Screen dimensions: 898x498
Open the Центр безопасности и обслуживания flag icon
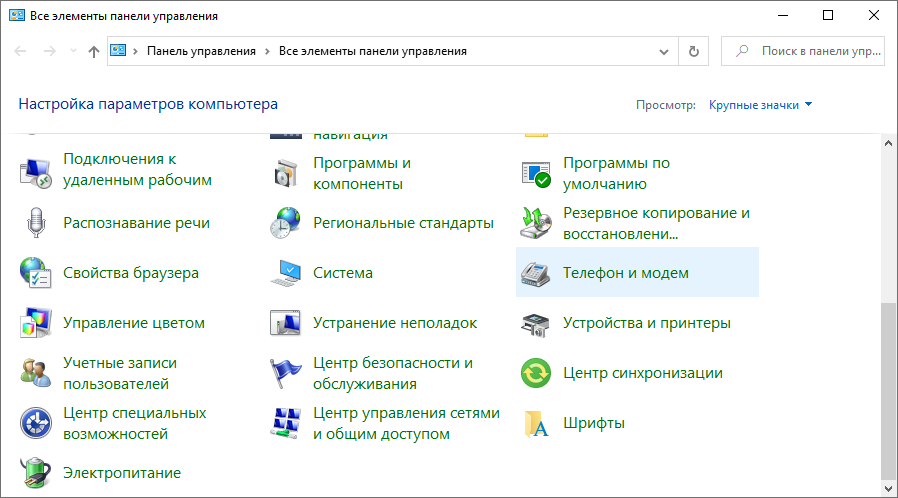(286, 373)
